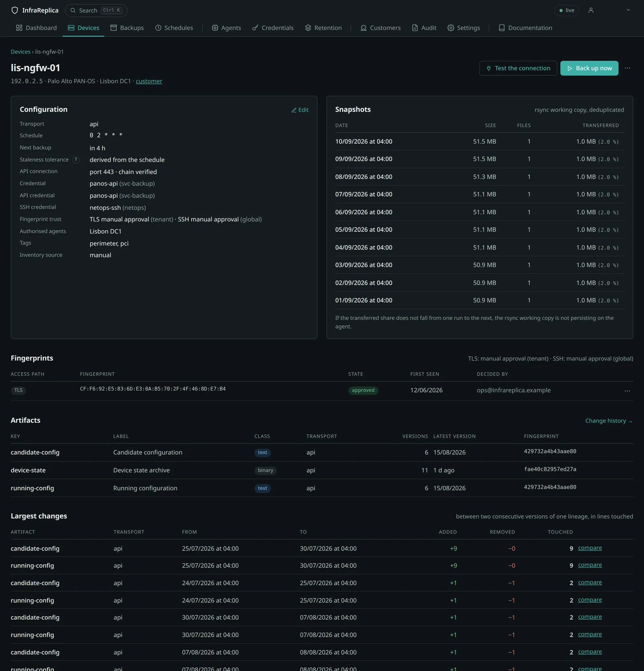Select the 01/09/2026 at 04:00 snapshot

click(479, 300)
